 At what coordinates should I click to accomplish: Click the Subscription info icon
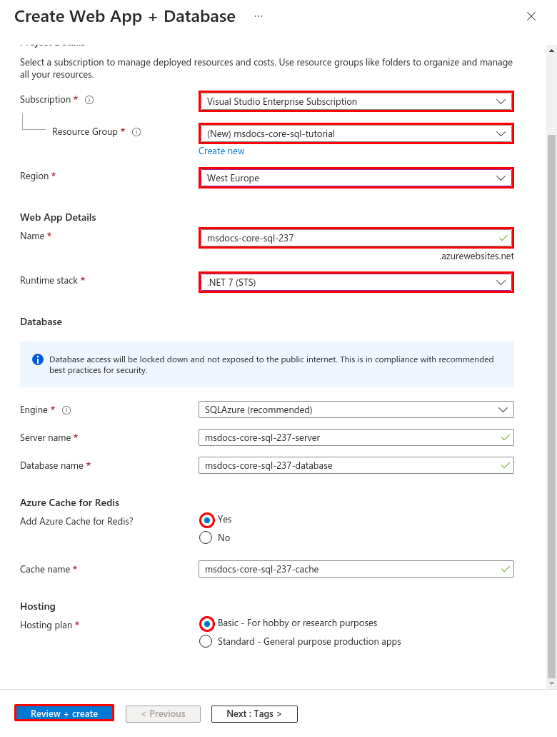point(89,100)
